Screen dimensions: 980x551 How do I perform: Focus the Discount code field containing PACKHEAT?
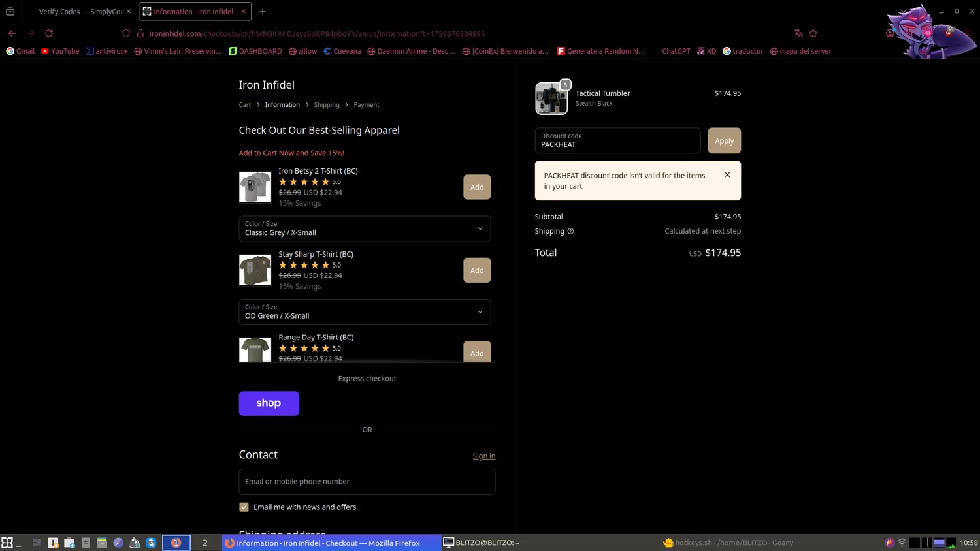(617, 140)
